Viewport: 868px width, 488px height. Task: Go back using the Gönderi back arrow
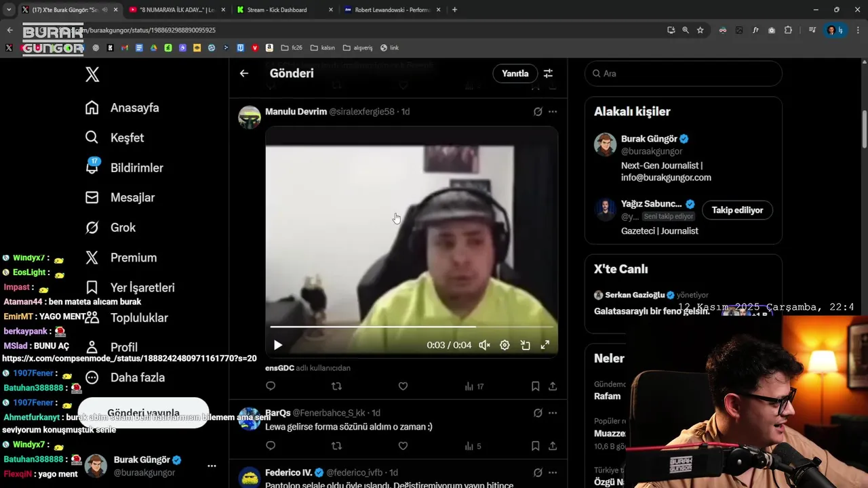[x=244, y=73]
